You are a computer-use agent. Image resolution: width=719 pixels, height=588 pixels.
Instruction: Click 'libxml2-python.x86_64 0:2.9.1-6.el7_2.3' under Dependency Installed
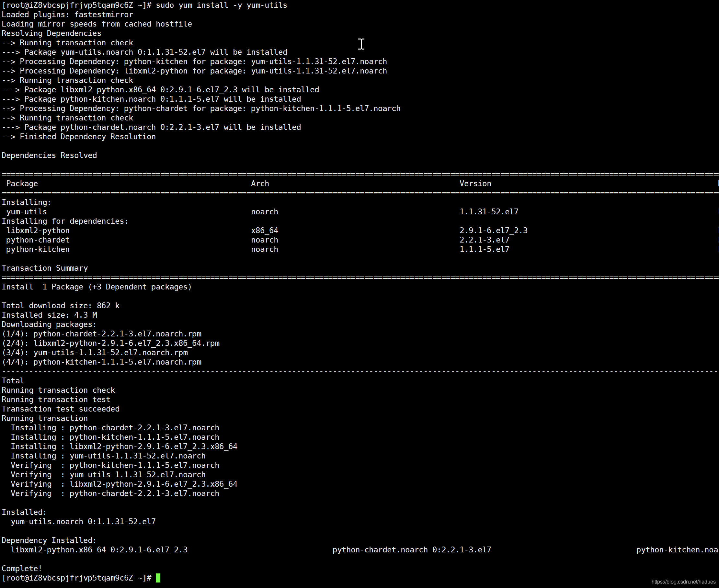[x=99, y=550]
